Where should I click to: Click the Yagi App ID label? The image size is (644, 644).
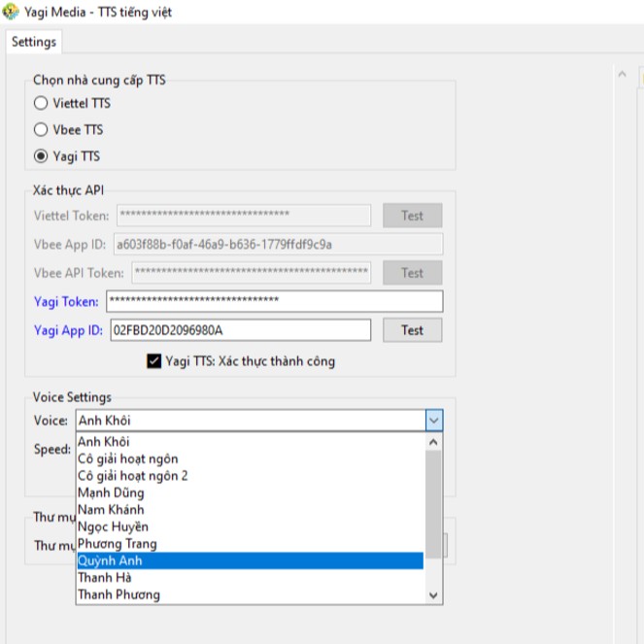pos(68,330)
